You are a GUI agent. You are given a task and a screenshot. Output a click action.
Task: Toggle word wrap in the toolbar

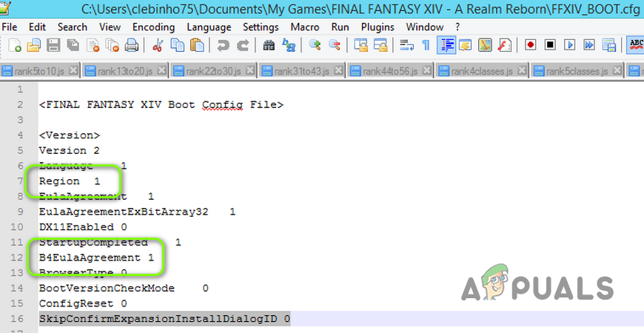click(406, 45)
